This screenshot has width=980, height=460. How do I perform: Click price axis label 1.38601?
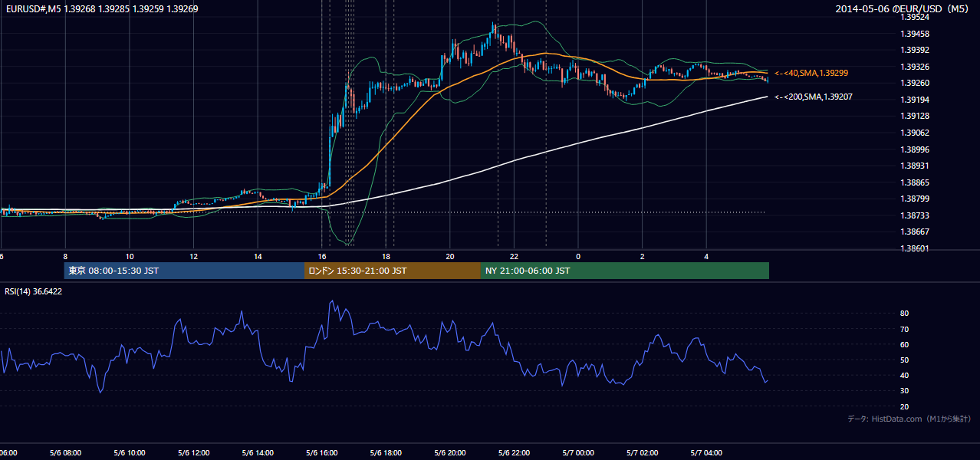point(914,248)
